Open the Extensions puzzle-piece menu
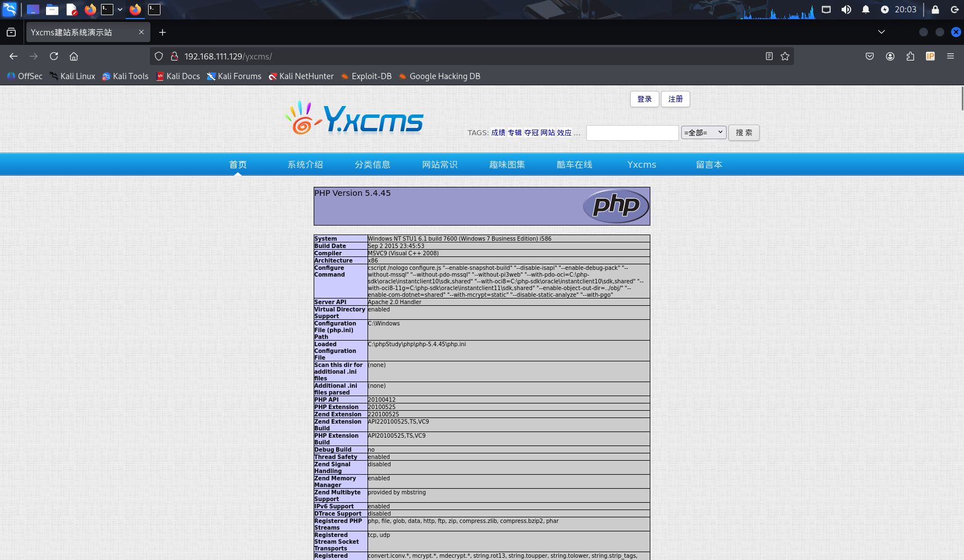The image size is (964, 560). [910, 56]
